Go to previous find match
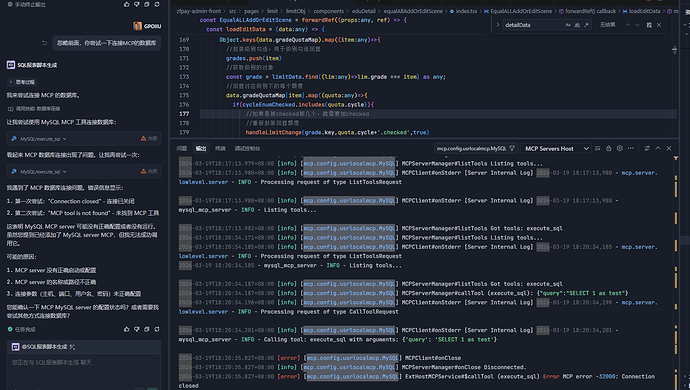The height and width of the screenshot is (390, 690). click(x=628, y=25)
